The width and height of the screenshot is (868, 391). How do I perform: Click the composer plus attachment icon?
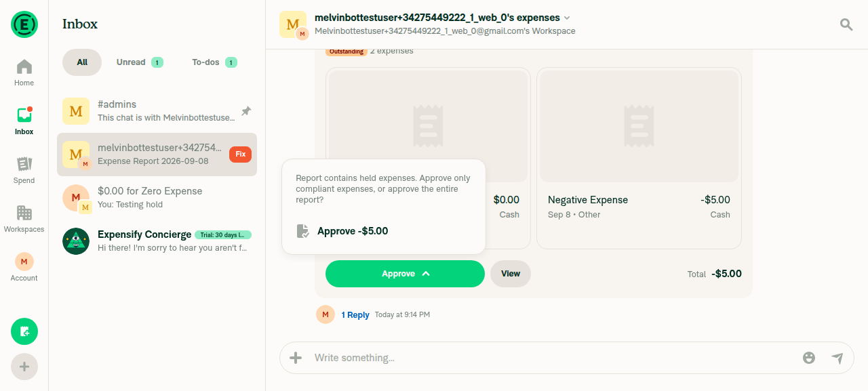click(x=296, y=358)
